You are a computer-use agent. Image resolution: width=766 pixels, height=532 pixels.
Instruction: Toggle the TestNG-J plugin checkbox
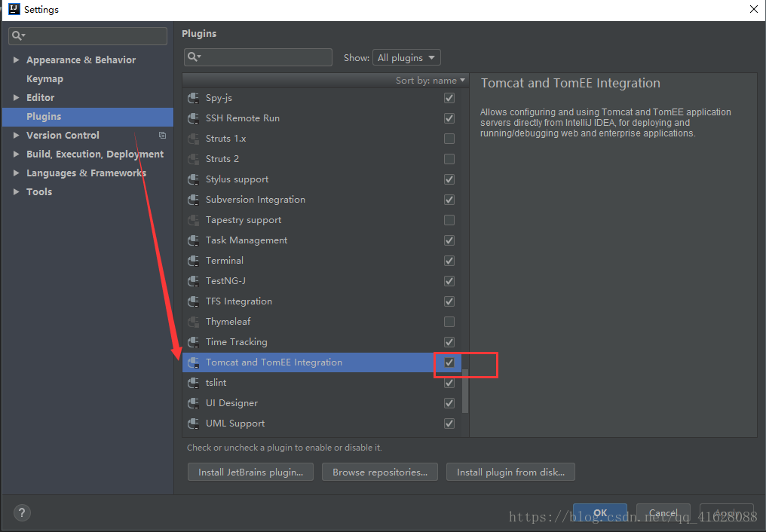coord(449,281)
